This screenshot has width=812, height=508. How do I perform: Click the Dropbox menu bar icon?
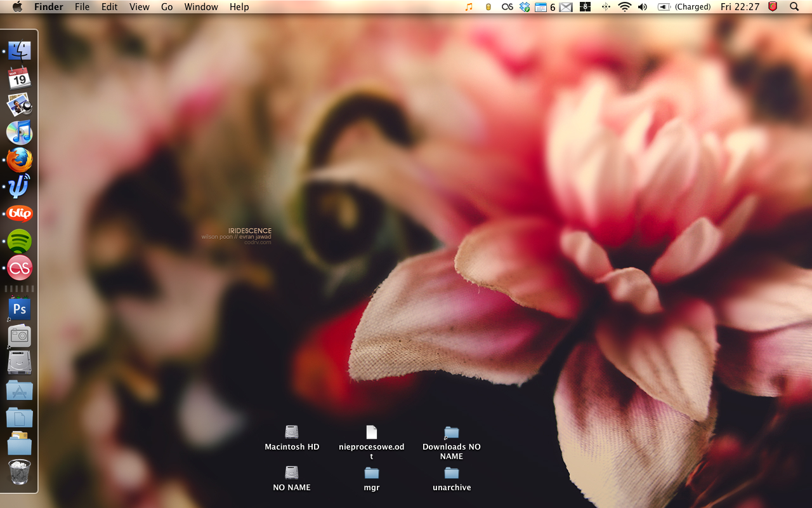tap(524, 7)
